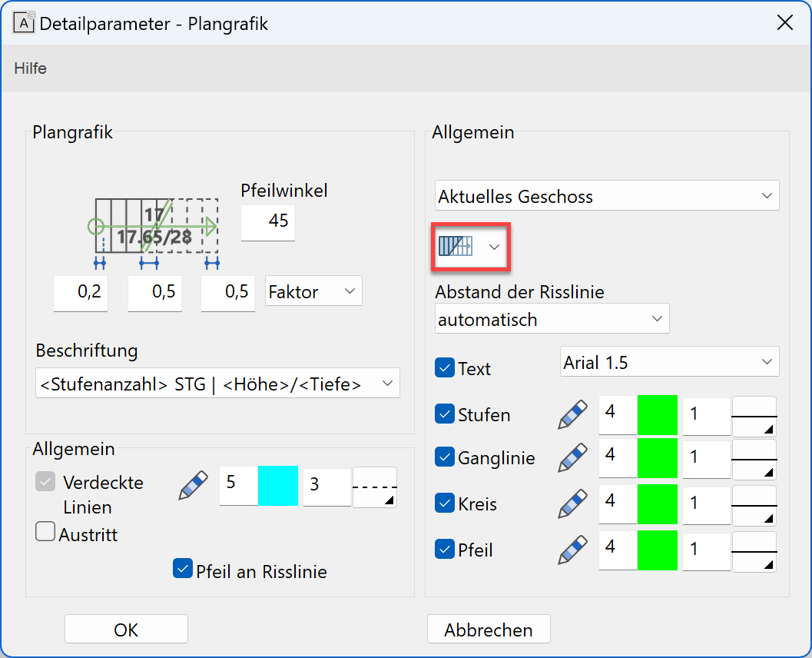Viewport: 812px width, 658px height.
Task: Click the cyan color swatch for Verdeckte Linien
Action: tap(277, 486)
